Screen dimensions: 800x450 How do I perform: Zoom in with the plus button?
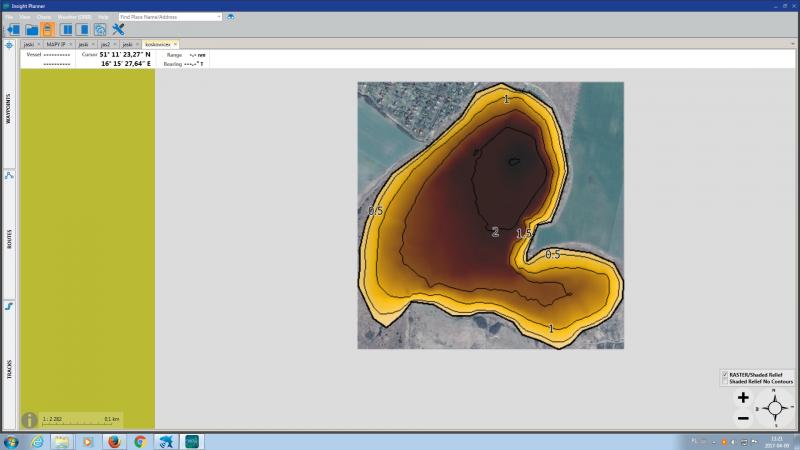tap(743, 398)
